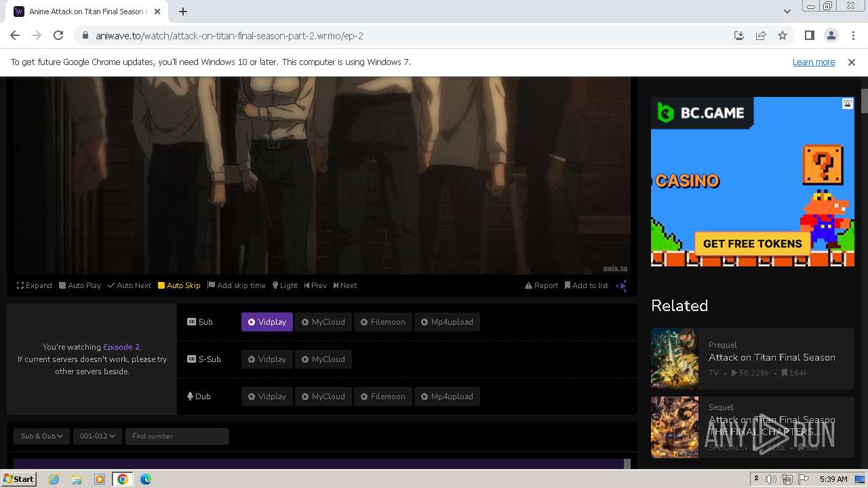Select the S-Sub Vidplay server
The image size is (868, 488).
[x=267, y=359]
